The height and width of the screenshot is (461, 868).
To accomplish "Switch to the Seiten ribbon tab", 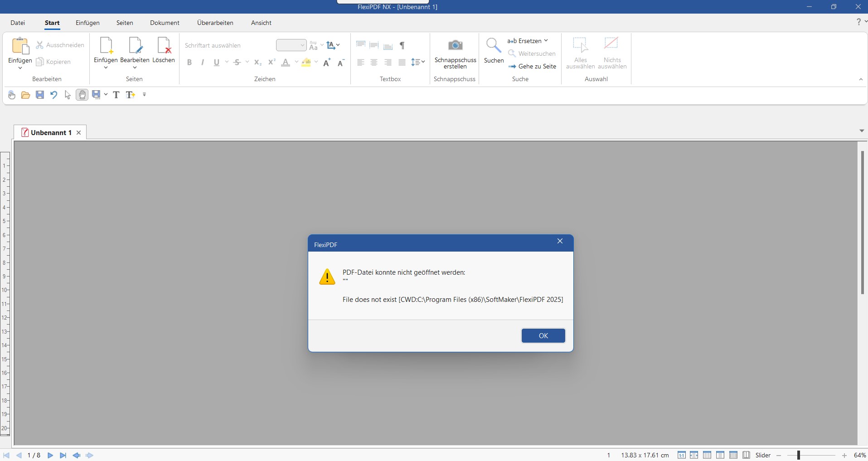I will point(125,23).
